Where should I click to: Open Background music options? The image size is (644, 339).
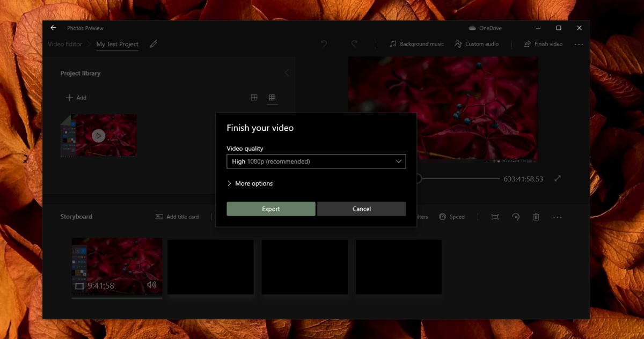[x=416, y=44]
